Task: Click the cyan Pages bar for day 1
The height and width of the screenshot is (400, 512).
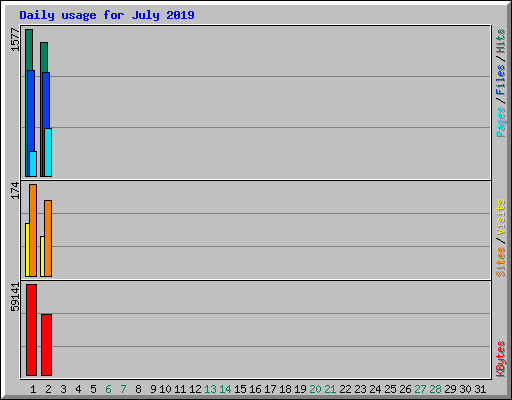Action: [33, 164]
